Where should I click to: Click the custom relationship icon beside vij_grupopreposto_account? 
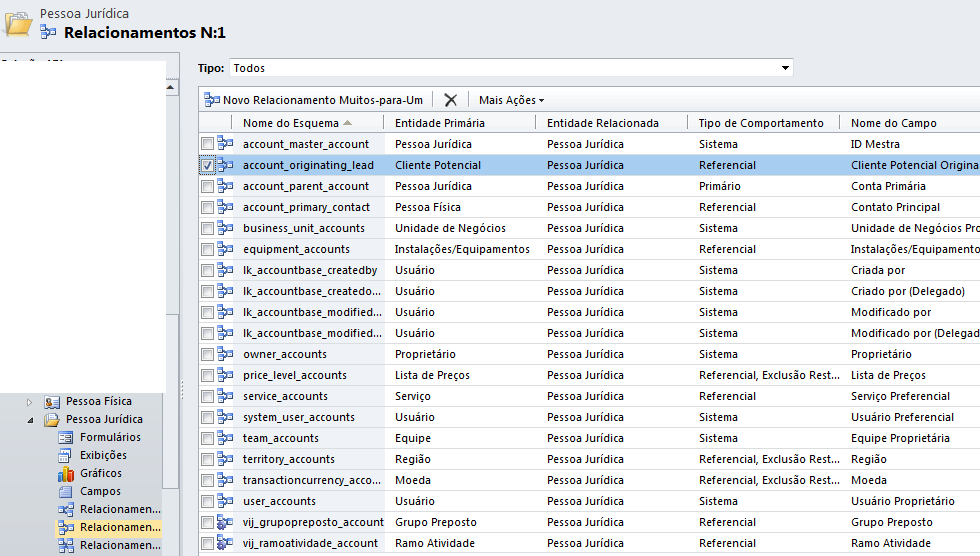[225, 522]
